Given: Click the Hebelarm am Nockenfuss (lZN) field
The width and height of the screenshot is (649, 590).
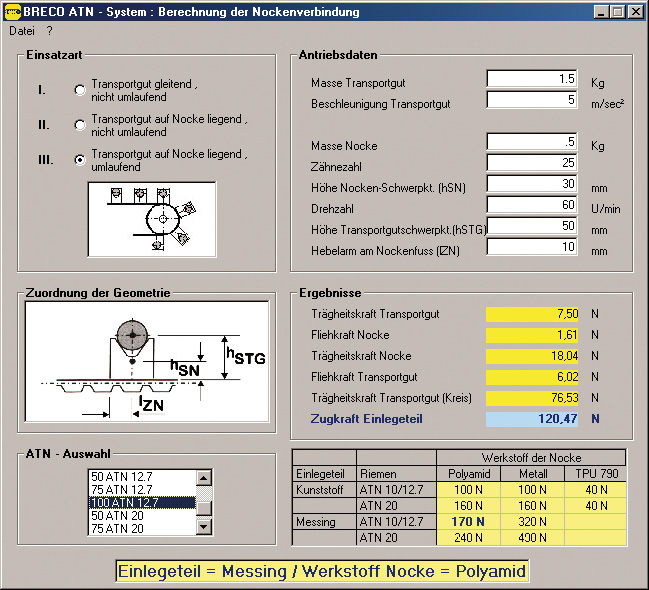Looking at the screenshot, I should pyautogui.click(x=532, y=247).
